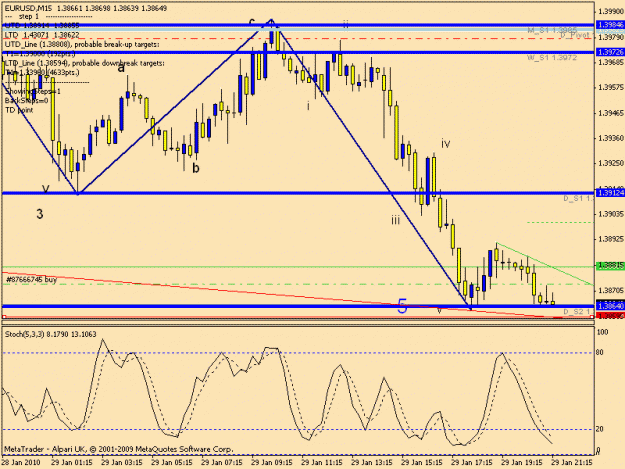625x469 pixels.
Task: Select the blue 1.39124 price tag
Action: pyautogui.click(x=610, y=193)
